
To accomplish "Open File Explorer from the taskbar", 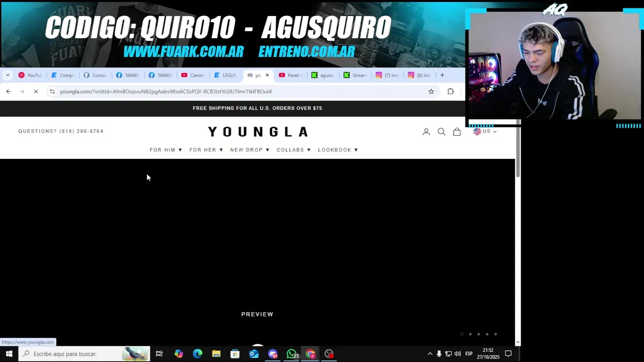I will [216, 354].
